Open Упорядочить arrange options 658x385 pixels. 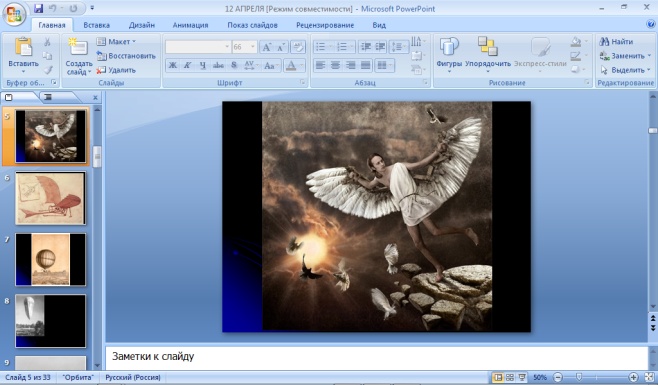[488, 55]
